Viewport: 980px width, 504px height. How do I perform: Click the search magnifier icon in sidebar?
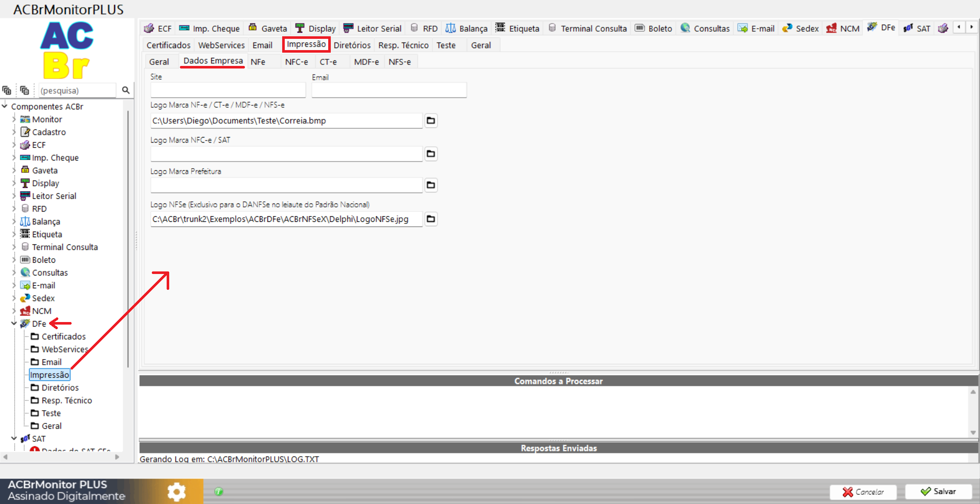point(125,90)
